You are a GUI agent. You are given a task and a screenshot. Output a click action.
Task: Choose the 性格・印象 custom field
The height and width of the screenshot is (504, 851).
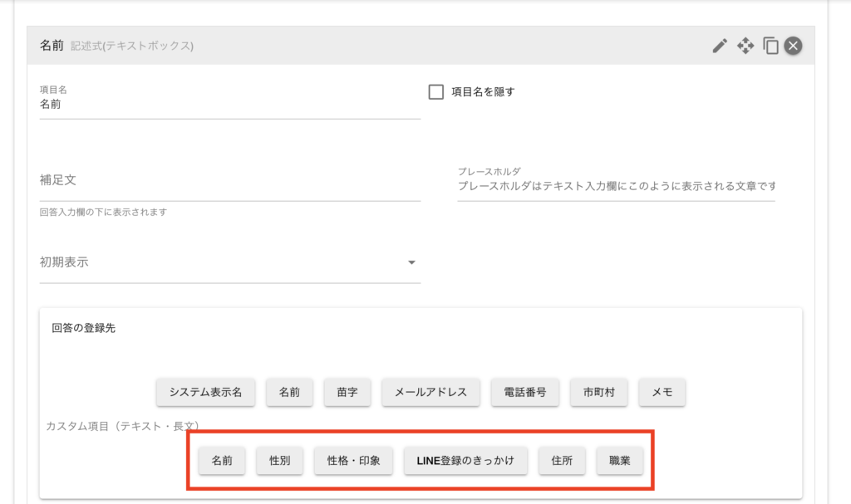353,461
